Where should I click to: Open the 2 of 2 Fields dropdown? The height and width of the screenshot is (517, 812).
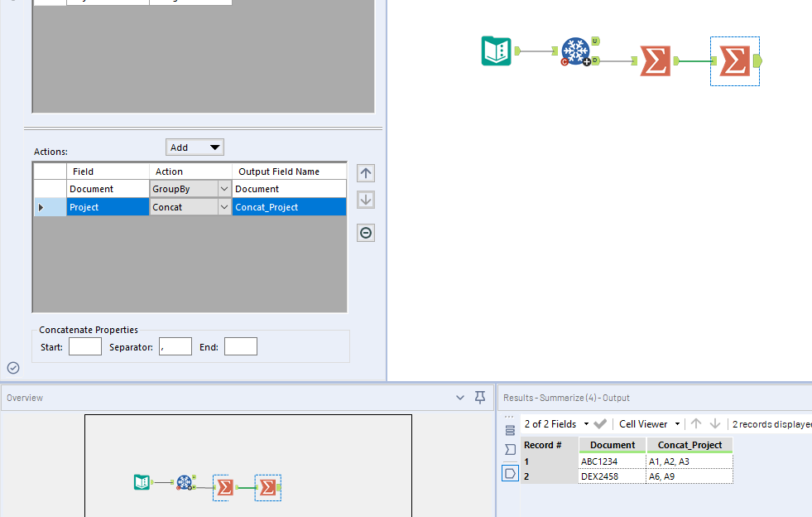pyautogui.click(x=587, y=423)
